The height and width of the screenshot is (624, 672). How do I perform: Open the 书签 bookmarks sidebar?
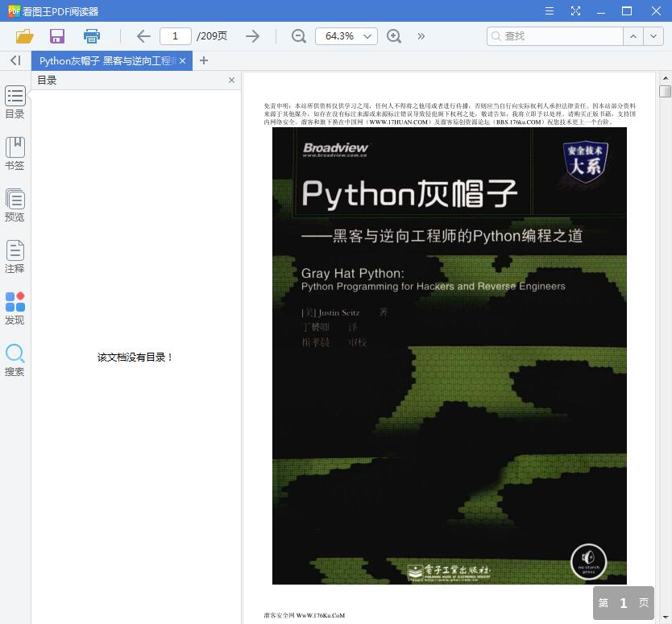pyautogui.click(x=15, y=153)
